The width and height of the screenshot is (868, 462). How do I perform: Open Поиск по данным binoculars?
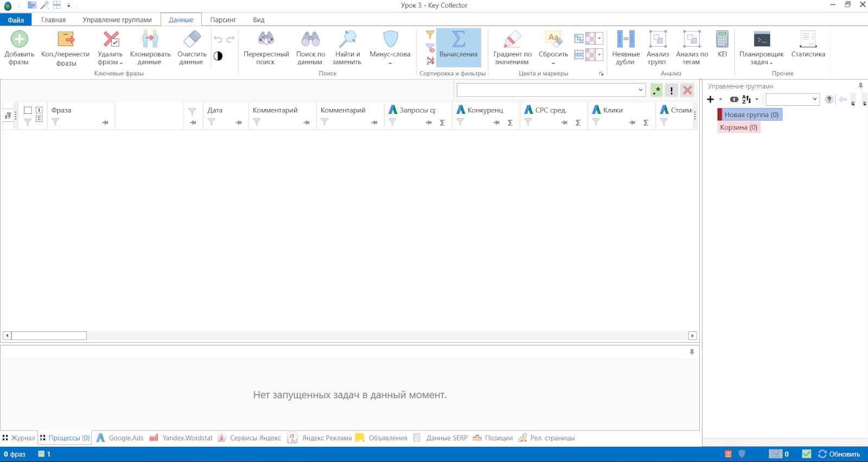311,48
